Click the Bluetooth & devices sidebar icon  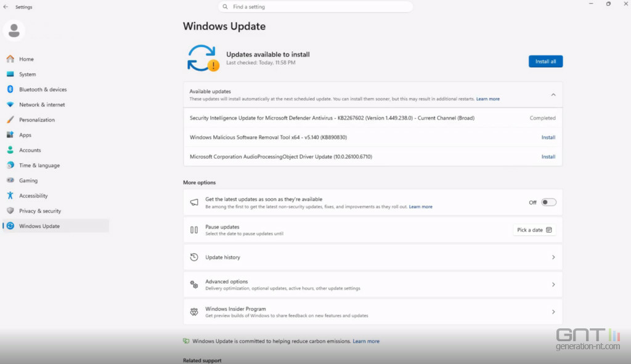10,89
